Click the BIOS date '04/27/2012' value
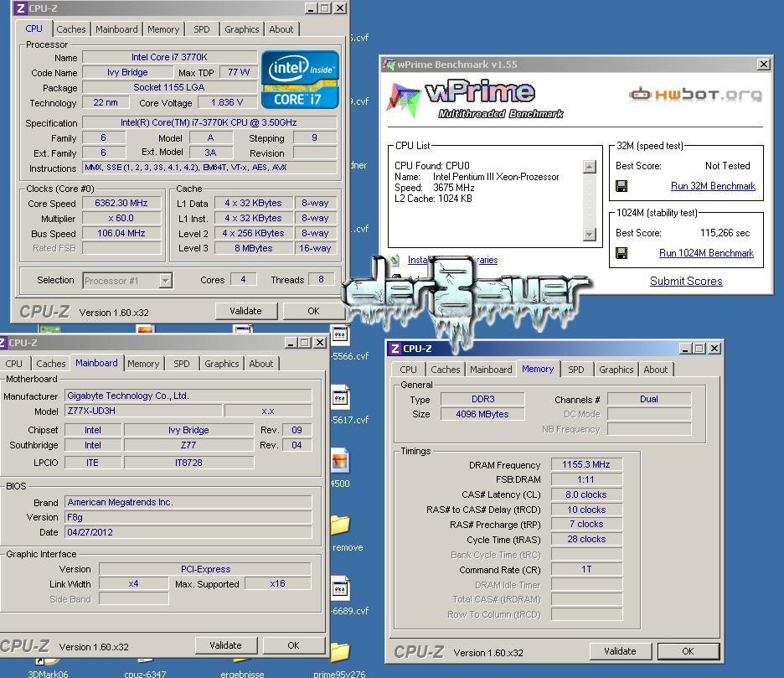784x678 pixels. coord(188,532)
